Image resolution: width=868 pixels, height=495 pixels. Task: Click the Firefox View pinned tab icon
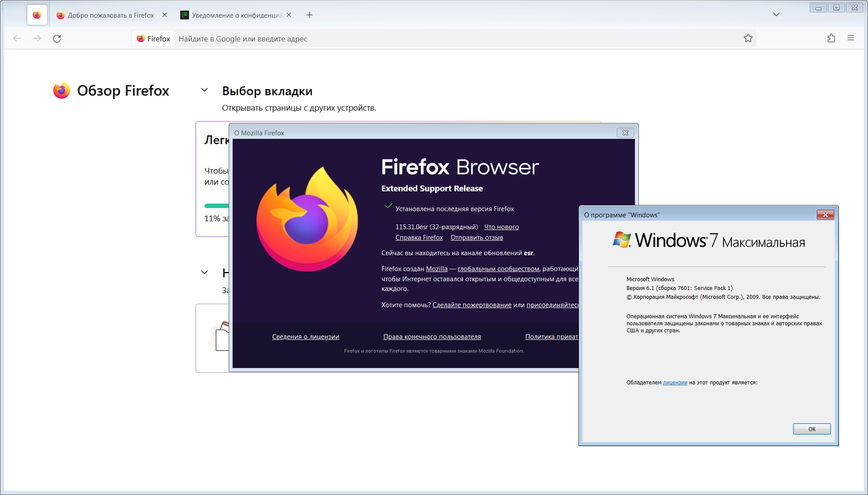37,15
